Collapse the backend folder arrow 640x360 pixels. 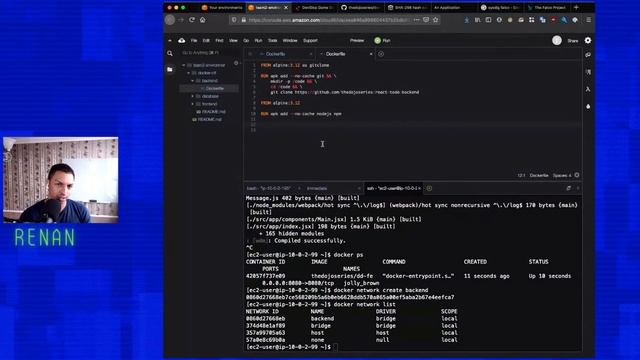[193, 81]
